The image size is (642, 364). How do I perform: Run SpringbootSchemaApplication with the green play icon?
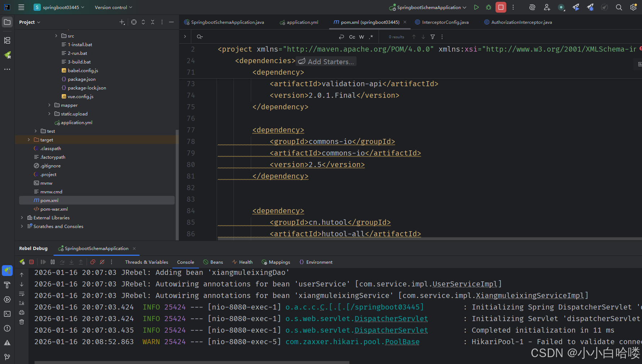[x=476, y=7]
